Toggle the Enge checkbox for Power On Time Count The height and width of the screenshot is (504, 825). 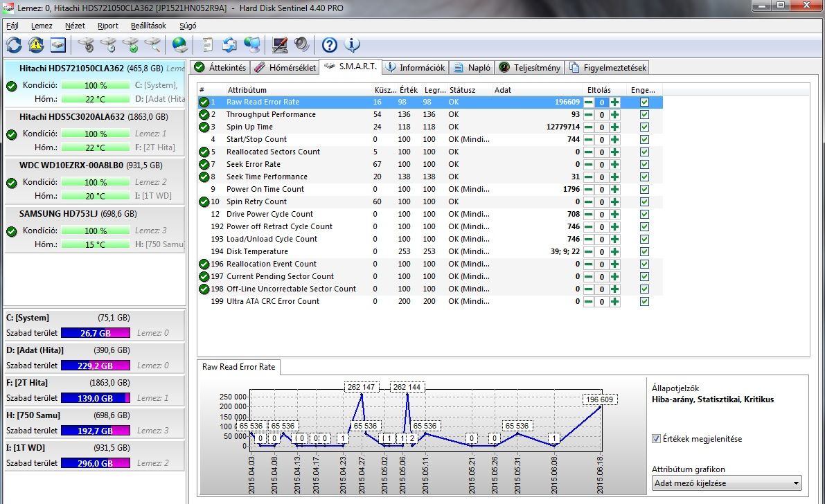644,190
